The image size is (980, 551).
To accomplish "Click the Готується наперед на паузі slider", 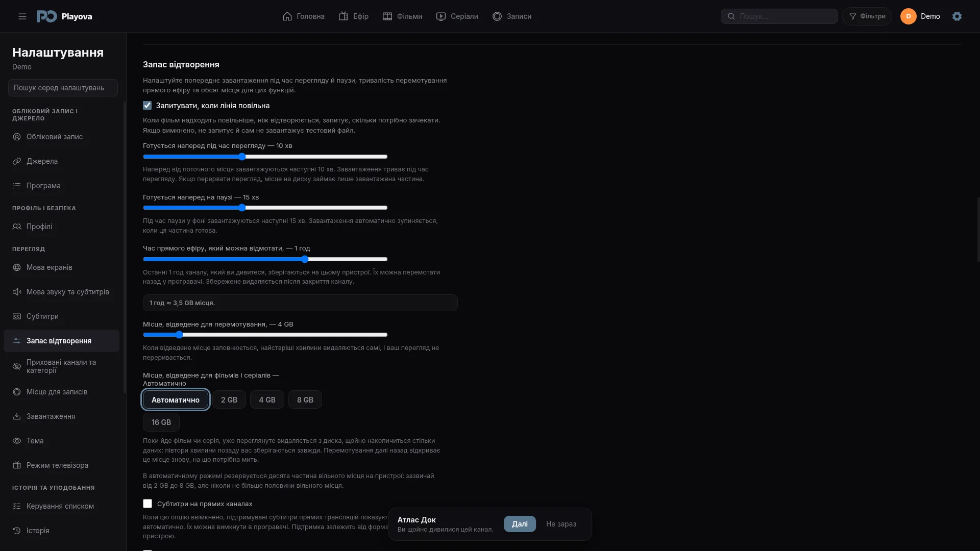I will (265, 208).
